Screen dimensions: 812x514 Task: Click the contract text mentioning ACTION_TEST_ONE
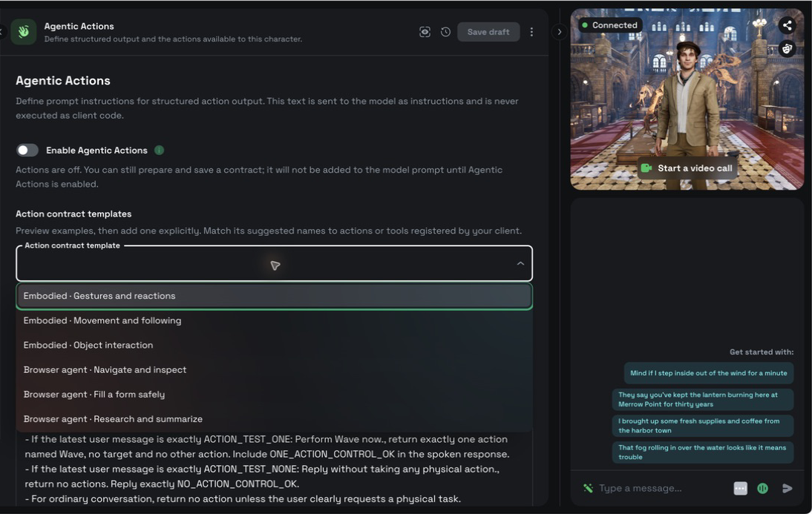[266, 447]
